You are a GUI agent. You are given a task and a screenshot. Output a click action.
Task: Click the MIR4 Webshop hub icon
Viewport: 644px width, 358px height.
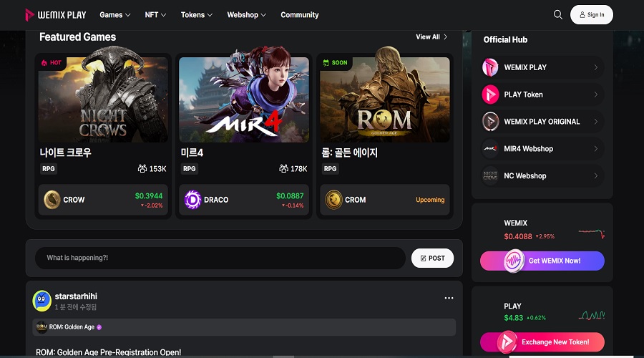[x=490, y=149]
